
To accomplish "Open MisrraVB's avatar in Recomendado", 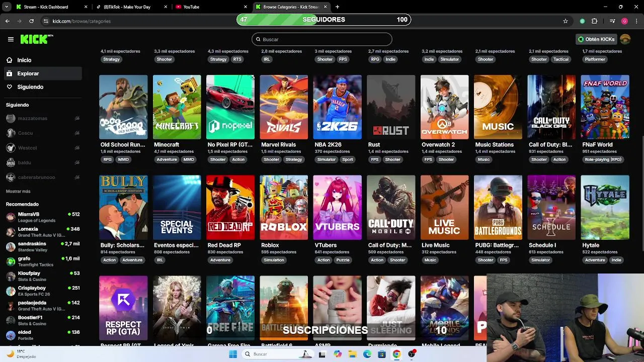I will click(11, 217).
